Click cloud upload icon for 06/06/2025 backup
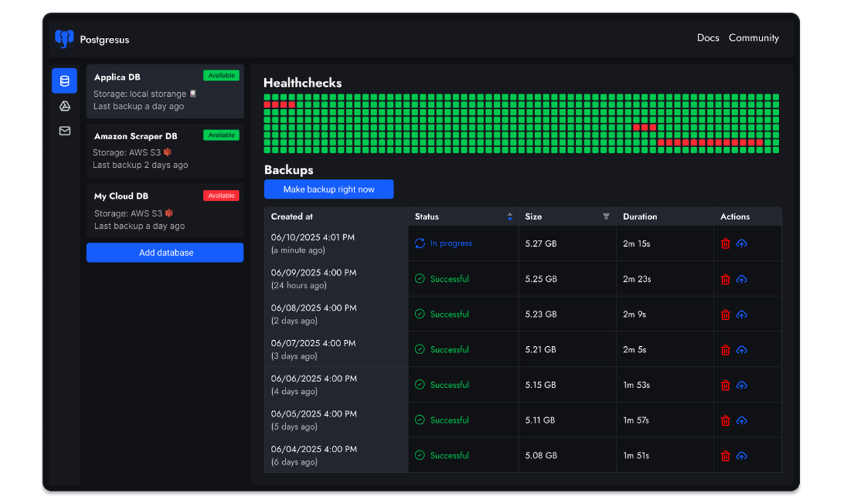The image size is (843, 504). 741,385
